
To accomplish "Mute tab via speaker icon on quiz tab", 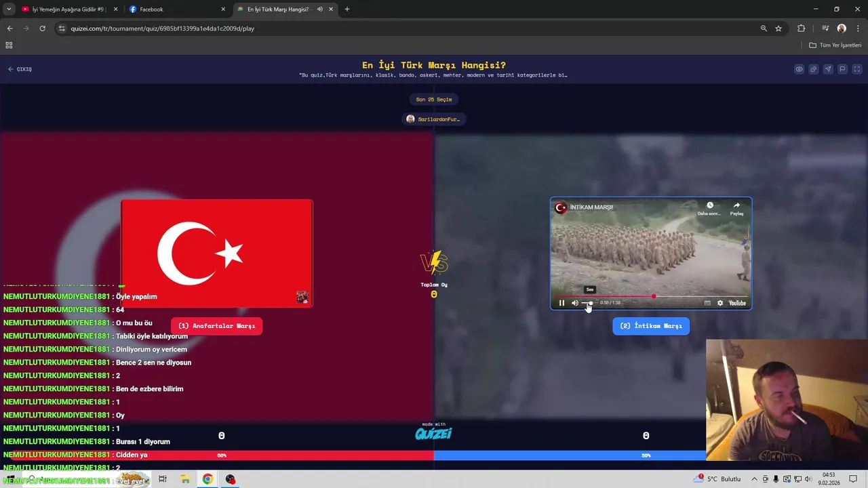I will pyautogui.click(x=320, y=9).
